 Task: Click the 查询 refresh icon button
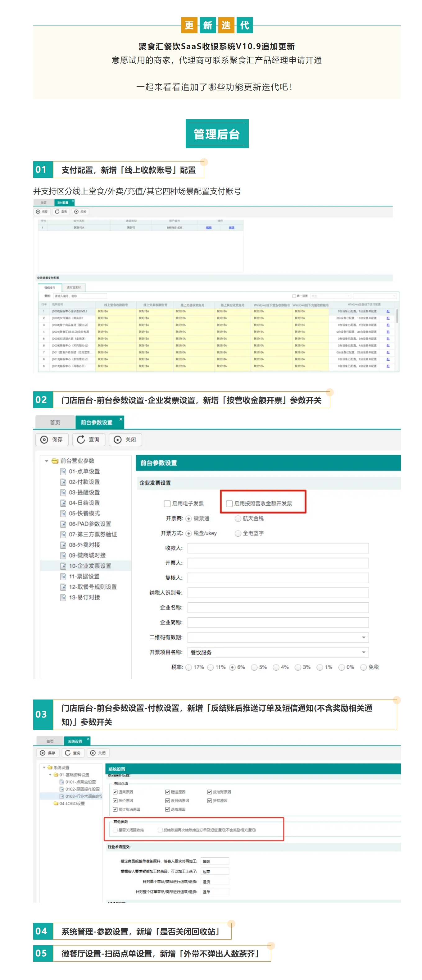(81, 440)
